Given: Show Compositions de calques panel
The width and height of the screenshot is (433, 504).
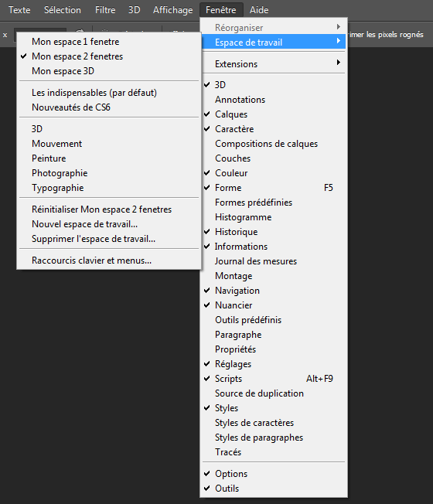Looking at the screenshot, I should pyautogui.click(x=274, y=143).
